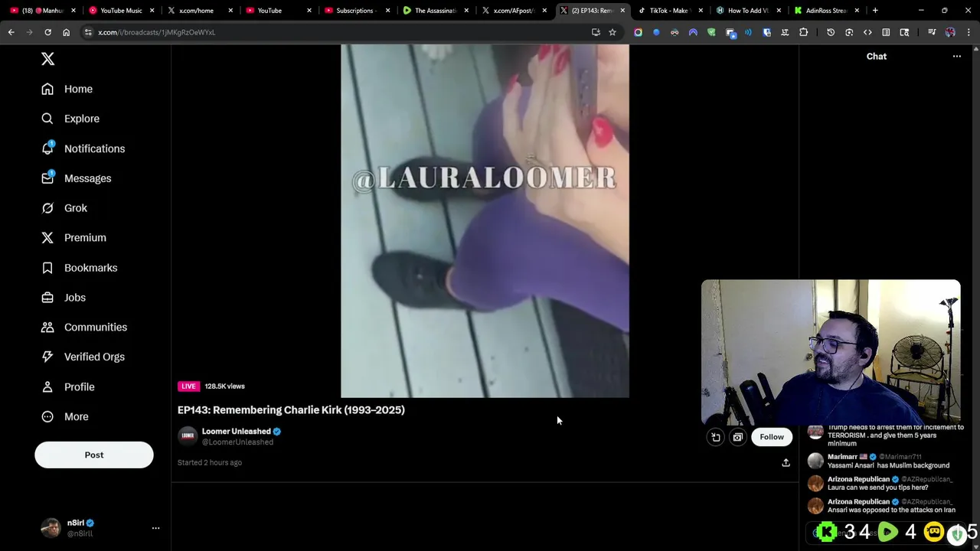Click the green shield extension icon
The image size is (980, 551).
711,32
